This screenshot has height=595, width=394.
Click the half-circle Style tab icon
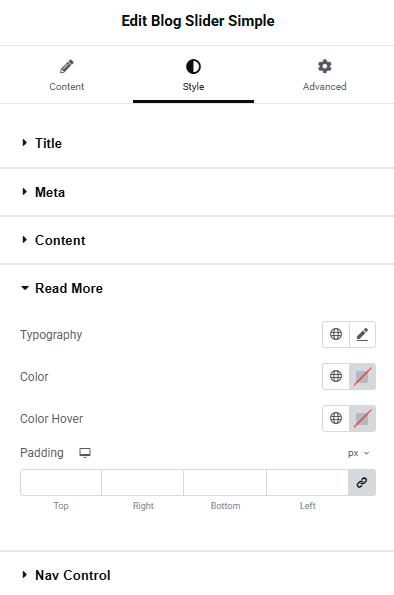pos(193,67)
